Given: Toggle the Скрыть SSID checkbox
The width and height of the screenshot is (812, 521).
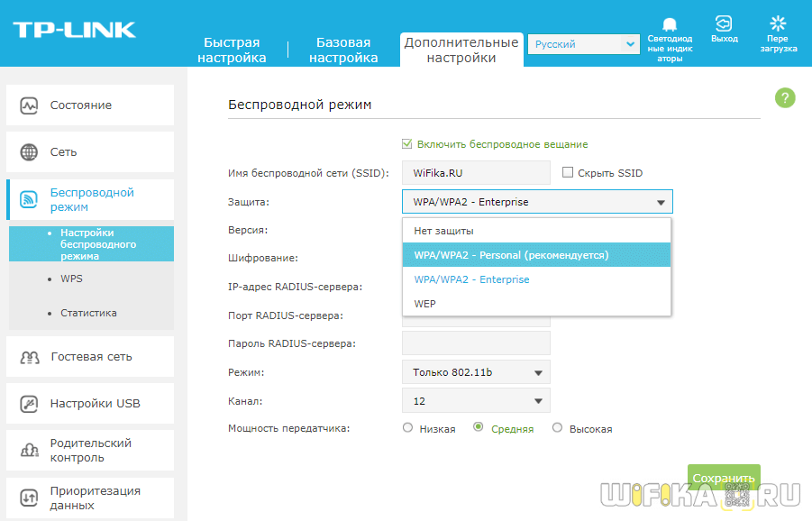Looking at the screenshot, I should 568,173.
